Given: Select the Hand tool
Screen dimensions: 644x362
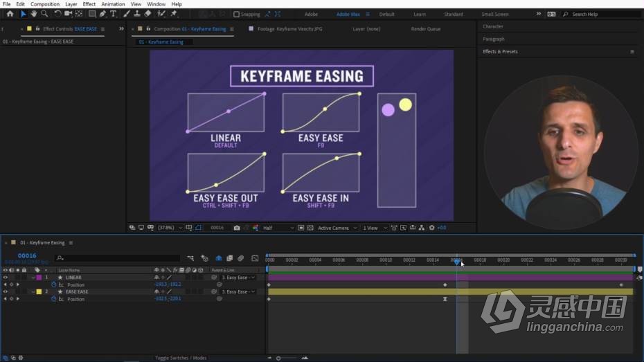Looking at the screenshot, I should click(34, 14).
